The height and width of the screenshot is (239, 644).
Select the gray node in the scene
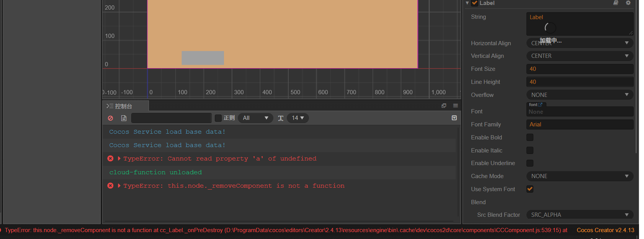[203, 58]
